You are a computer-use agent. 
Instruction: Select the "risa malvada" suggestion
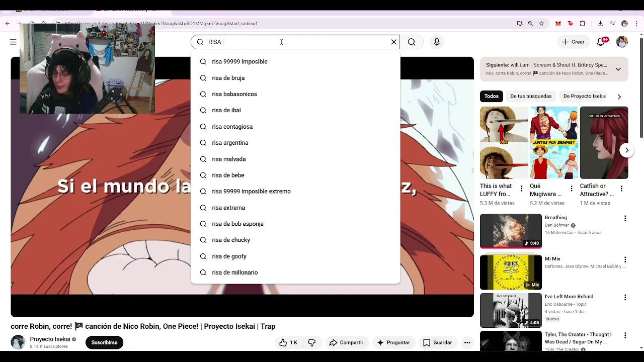pos(295,159)
